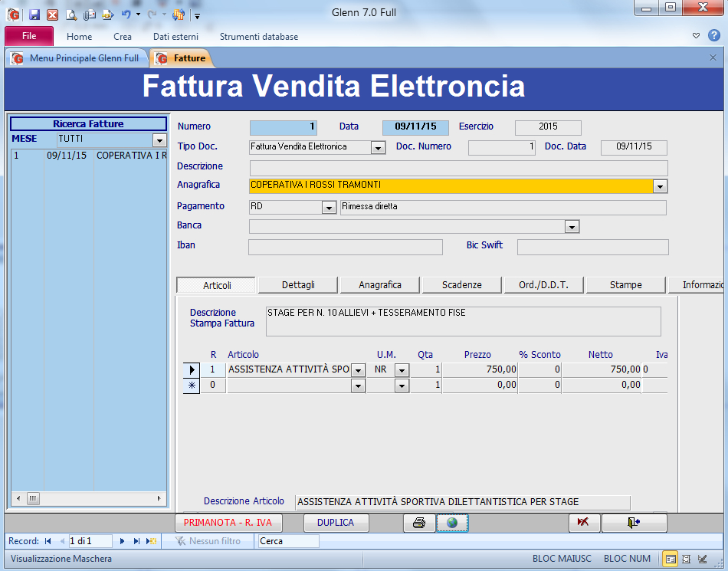Click the Descrizione input field
This screenshot has width=728, height=571.
(x=459, y=168)
